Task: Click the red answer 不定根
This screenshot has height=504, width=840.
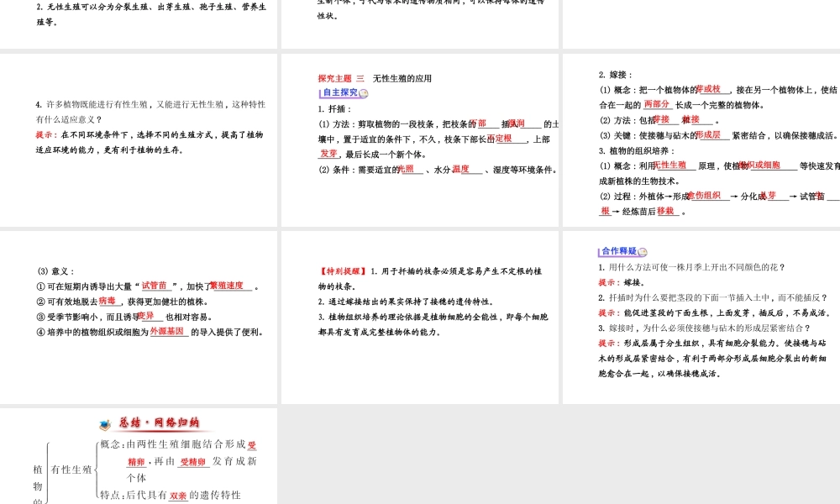Action: coord(500,139)
